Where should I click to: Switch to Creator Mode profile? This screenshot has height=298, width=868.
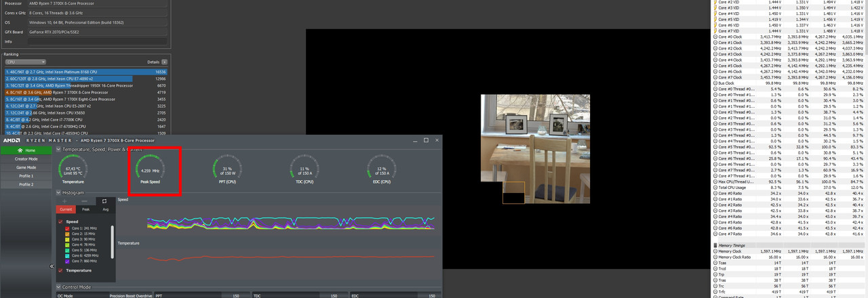click(26, 158)
